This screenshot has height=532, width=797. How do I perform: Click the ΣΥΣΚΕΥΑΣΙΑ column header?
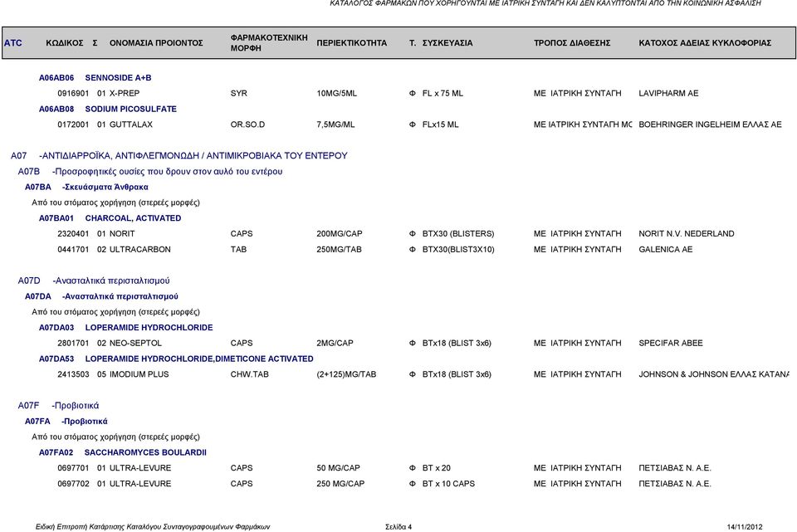[x=447, y=42]
